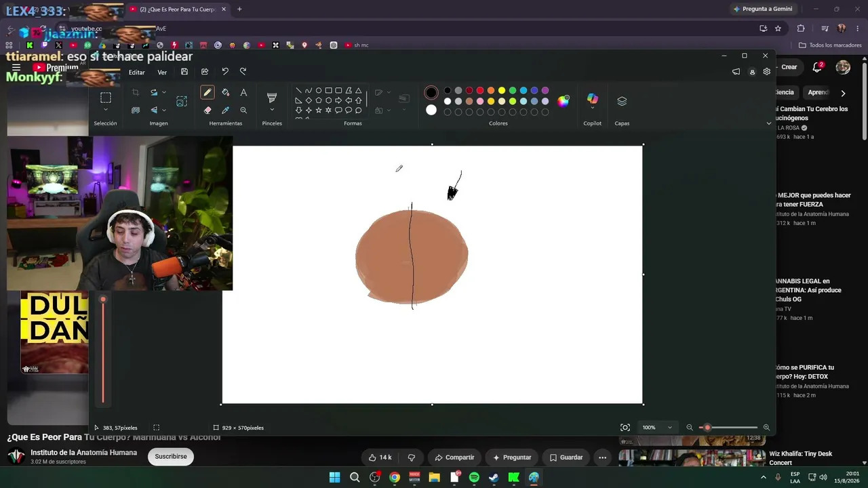Select the straight line shape

tap(298, 91)
